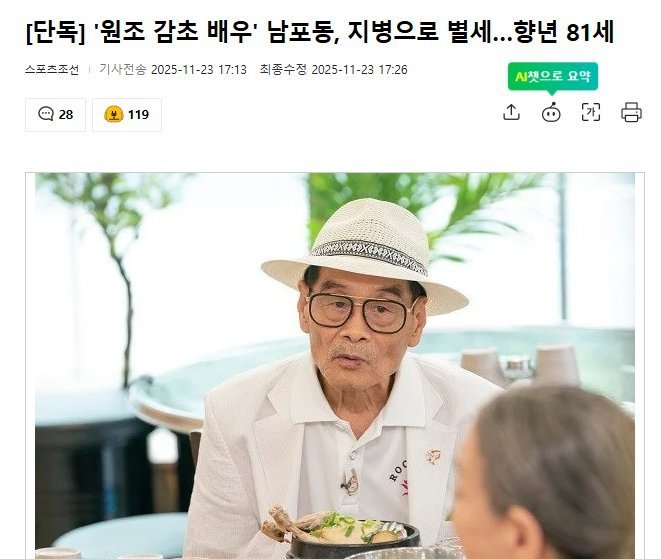Click the speech bubble comment icon
The image size is (661, 559).
[x=46, y=114]
